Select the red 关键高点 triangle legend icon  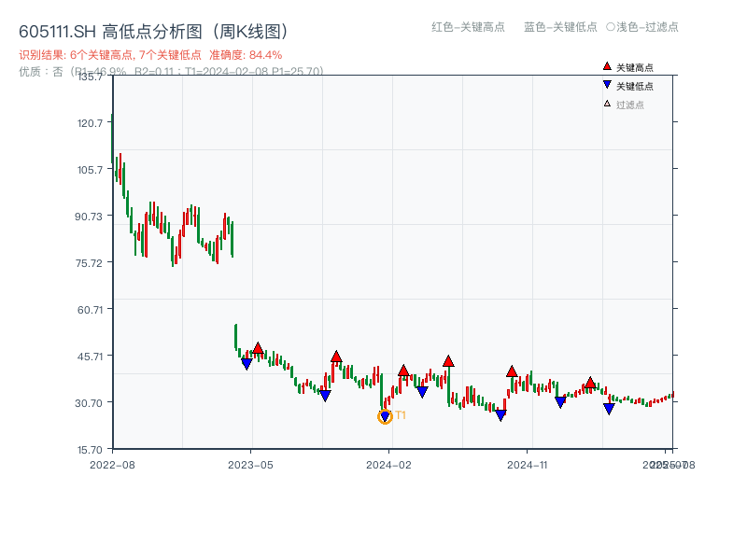607,66
